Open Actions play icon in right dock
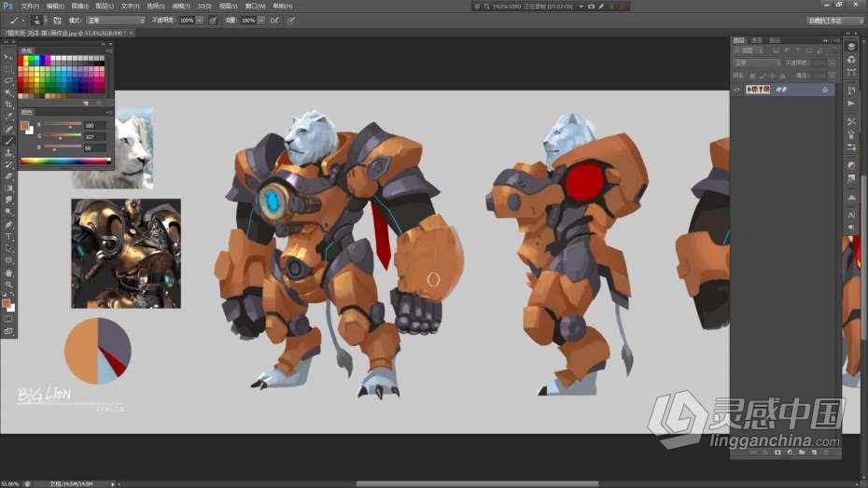Screen dimensions: 868x488 coord(851,104)
